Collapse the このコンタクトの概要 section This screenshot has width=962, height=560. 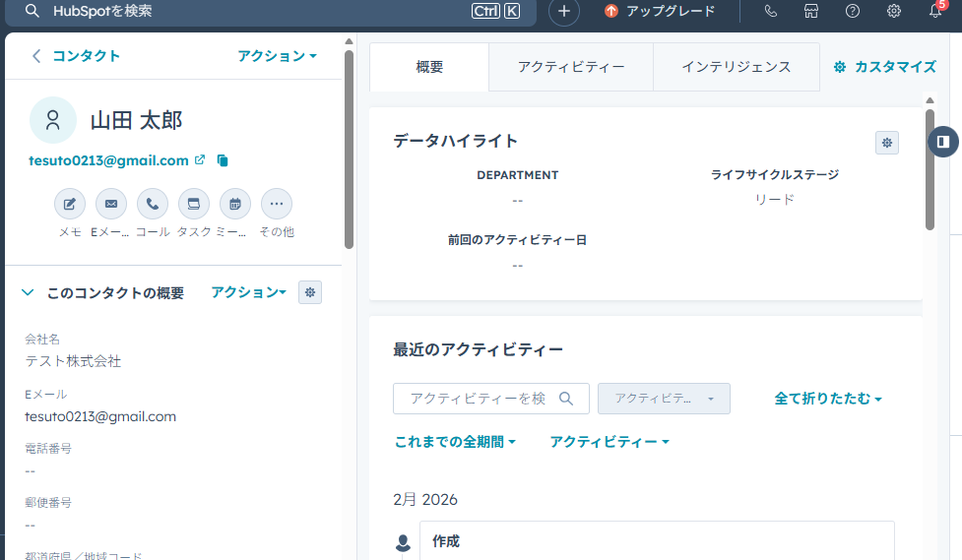click(28, 292)
